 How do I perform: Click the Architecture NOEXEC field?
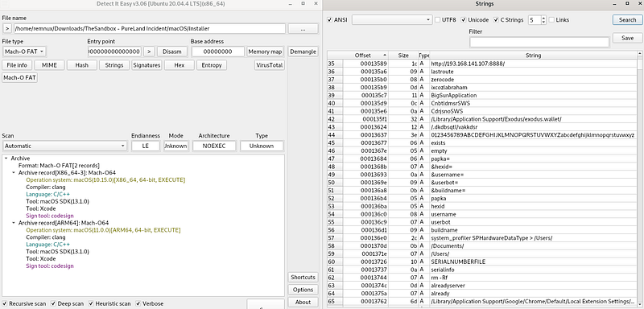coord(214,146)
